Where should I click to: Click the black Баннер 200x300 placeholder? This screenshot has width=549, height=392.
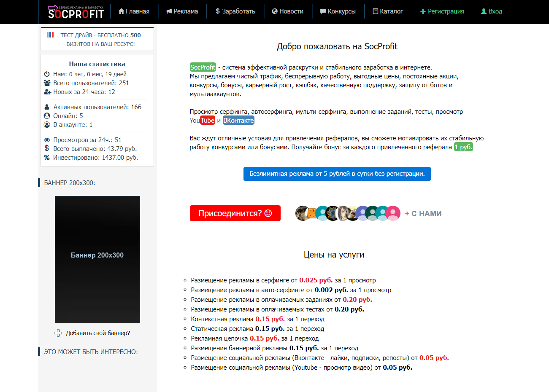(97, 260)
